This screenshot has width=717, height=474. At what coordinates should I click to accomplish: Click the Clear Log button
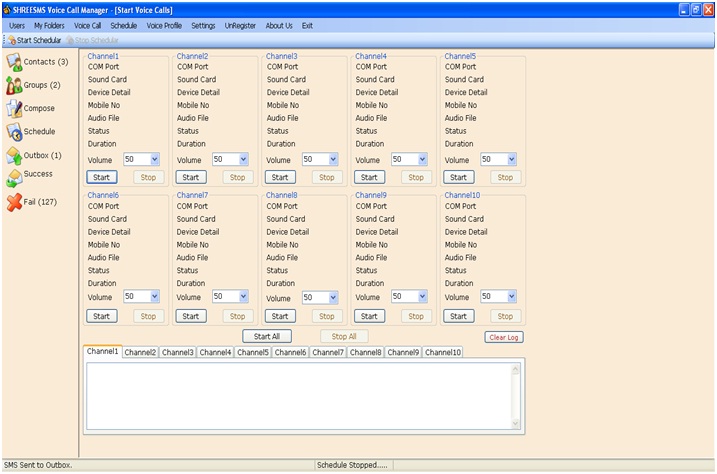pos(503,337)
